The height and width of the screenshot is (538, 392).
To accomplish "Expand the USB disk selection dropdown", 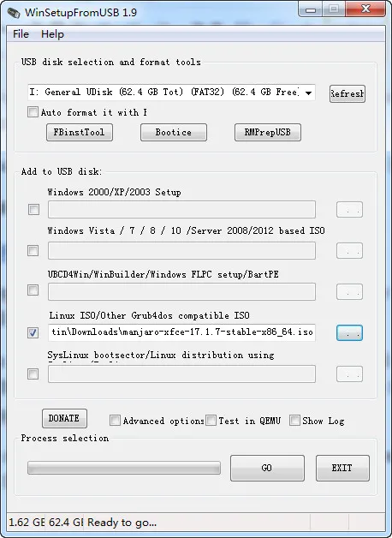I will [x=308, y=93].
